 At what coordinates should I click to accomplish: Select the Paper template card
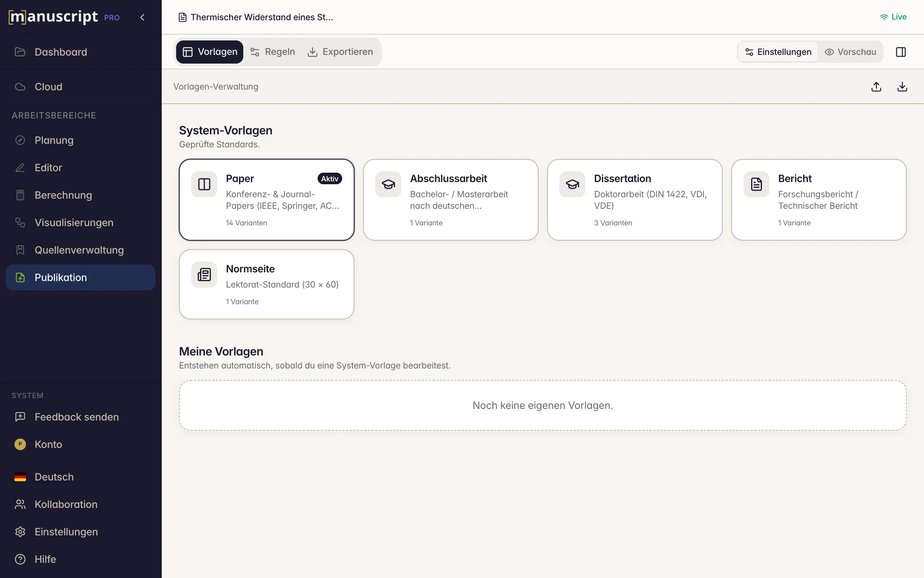tap(266, 200)
